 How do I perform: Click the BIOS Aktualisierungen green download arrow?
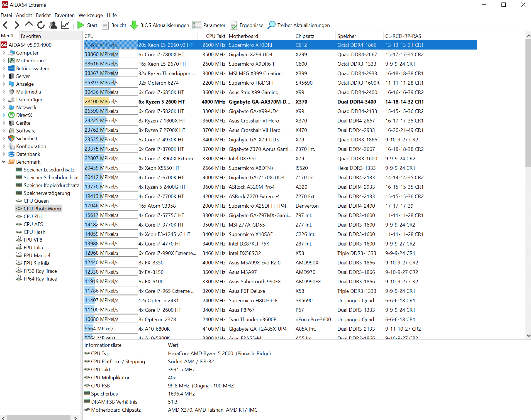[x=134, y=25]
